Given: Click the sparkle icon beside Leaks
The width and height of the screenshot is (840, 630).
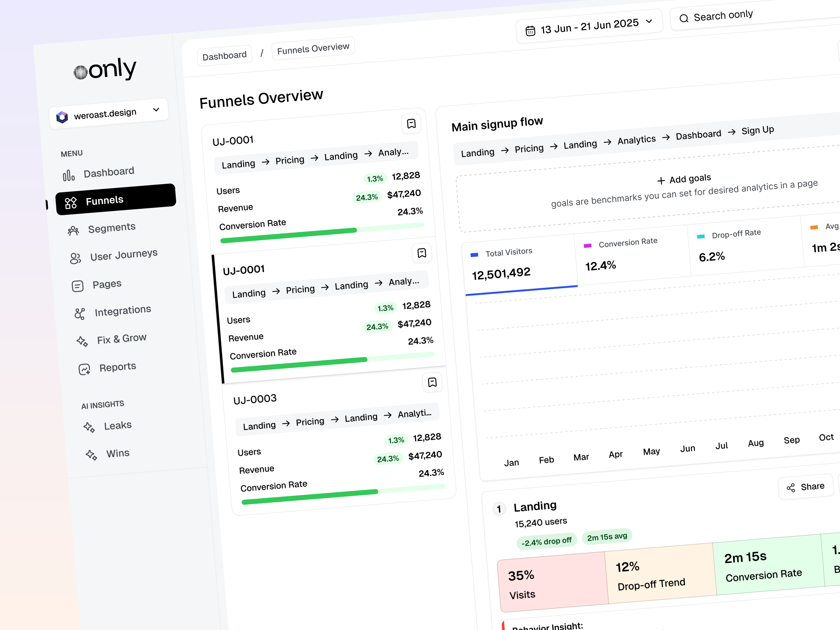Looking at the screenshot, I should [89, 427].
